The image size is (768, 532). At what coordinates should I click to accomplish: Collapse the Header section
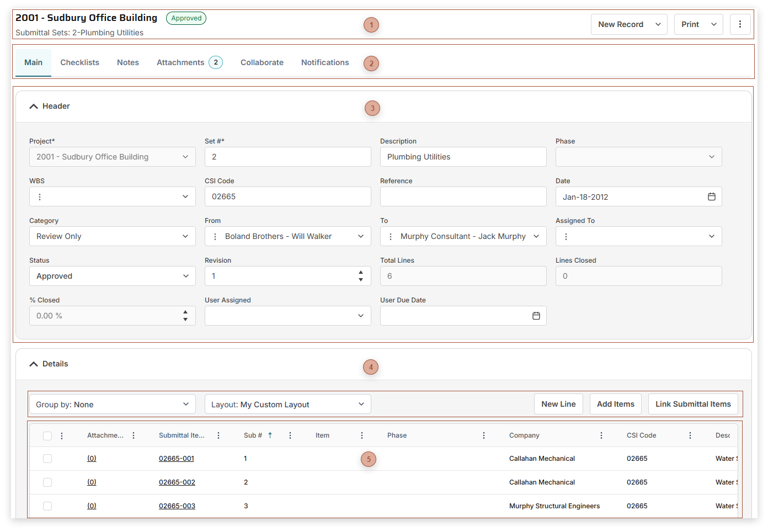(x=34, y=107)
